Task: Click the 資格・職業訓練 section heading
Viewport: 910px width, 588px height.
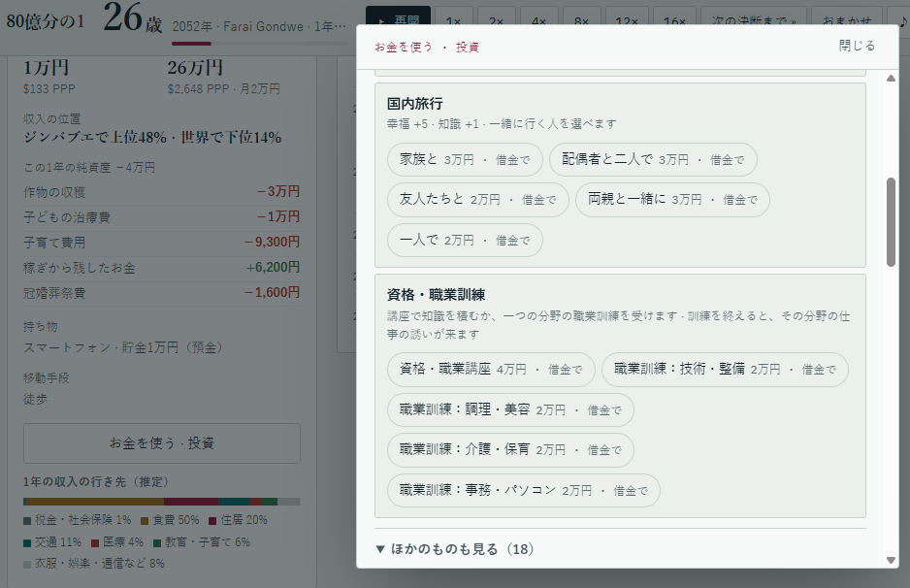Action: (x=436, y=294)
